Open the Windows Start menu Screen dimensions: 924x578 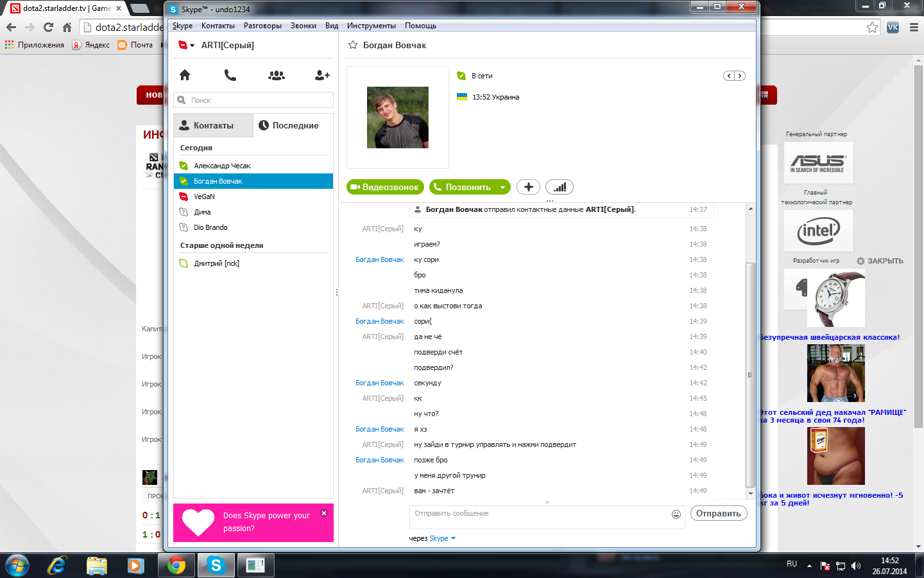click(17, 565)
